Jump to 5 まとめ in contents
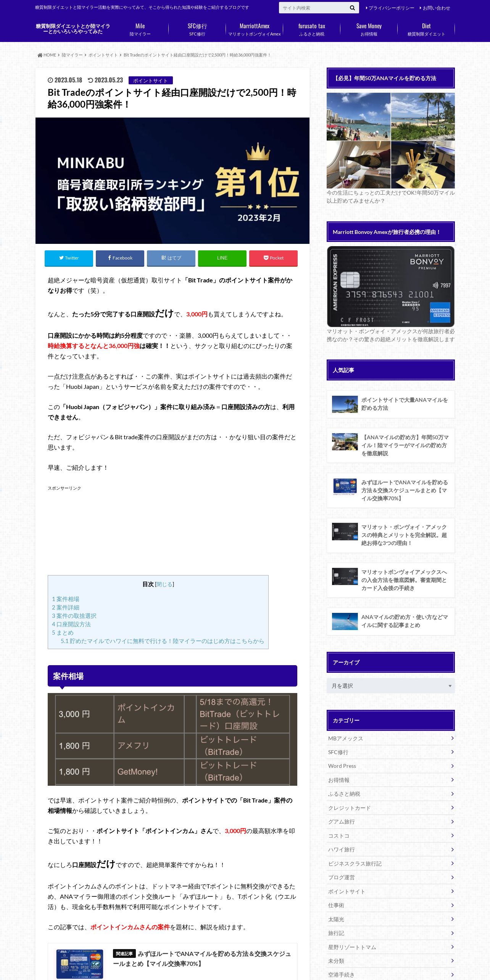The width and height of the screenshot is (490, 980). click(63, 633)
